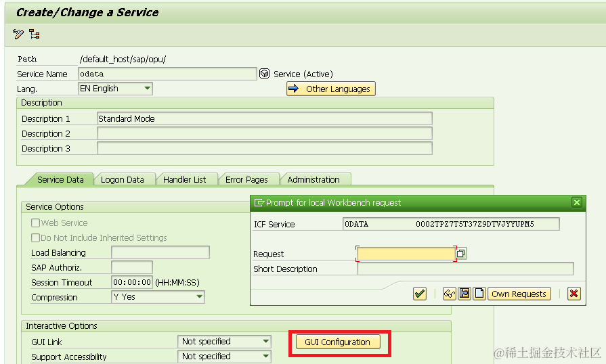Click the yellow Request input field
This screenshot has width=606, height=364.
(406, 254)
